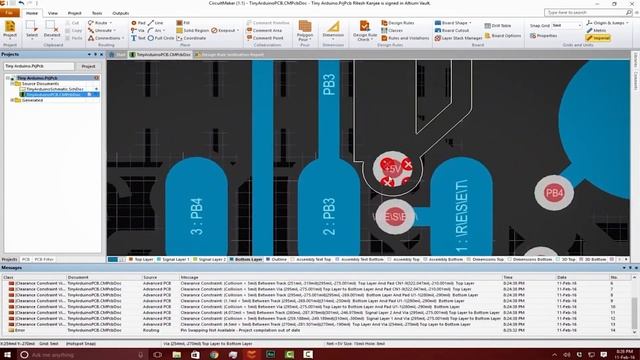
Task: Open the Unroute dropdown
Action: (x=102, y=31)
